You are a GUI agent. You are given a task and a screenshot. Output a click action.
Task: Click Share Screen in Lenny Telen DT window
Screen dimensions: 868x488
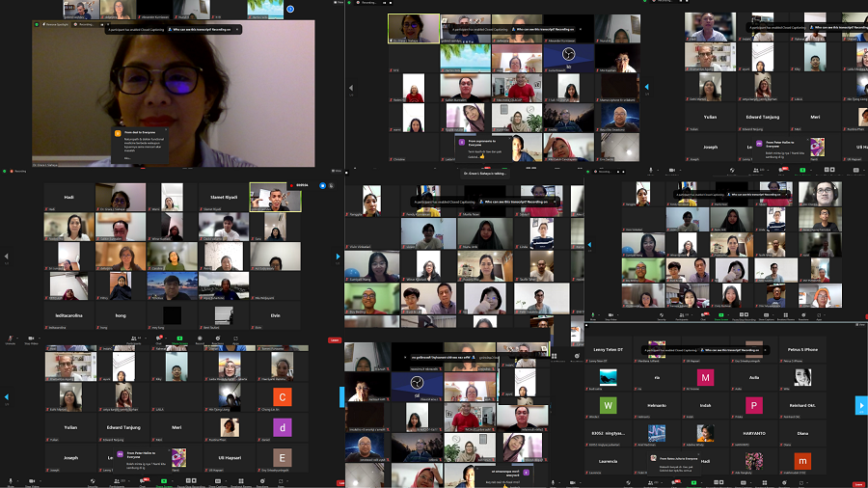693,482
